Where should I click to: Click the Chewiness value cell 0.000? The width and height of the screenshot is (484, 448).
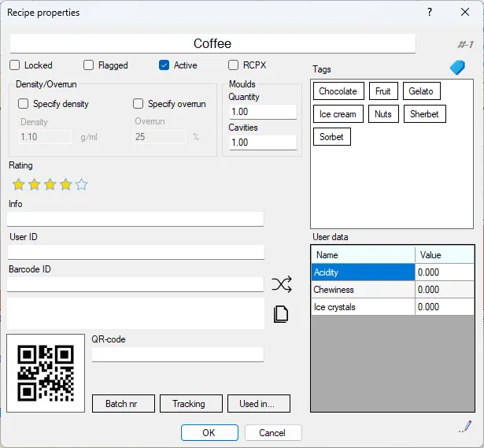tap(445, 290)
